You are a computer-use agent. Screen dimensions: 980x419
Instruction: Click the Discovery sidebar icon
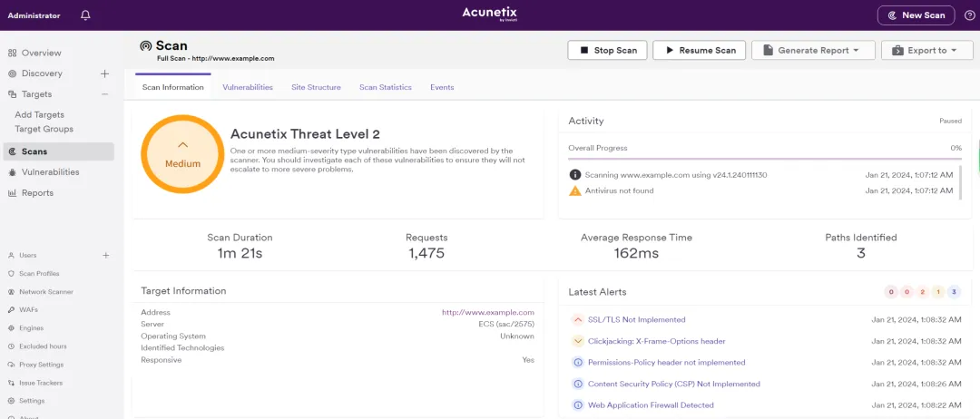click(12, 73)
